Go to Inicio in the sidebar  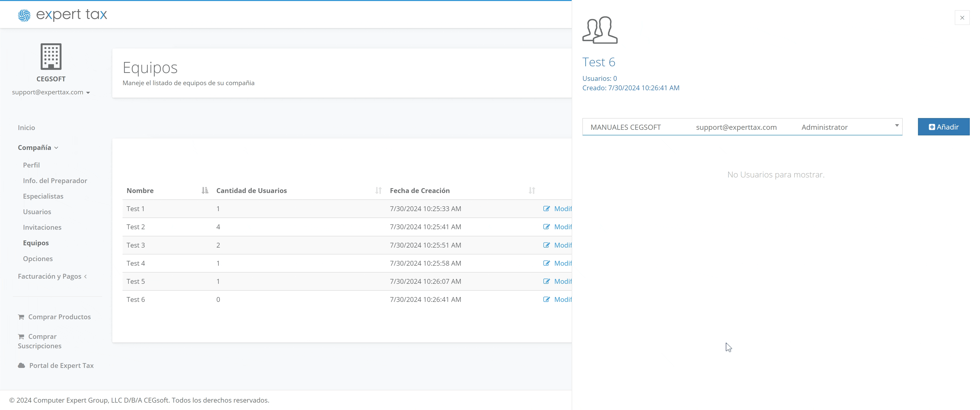point(26,128)
